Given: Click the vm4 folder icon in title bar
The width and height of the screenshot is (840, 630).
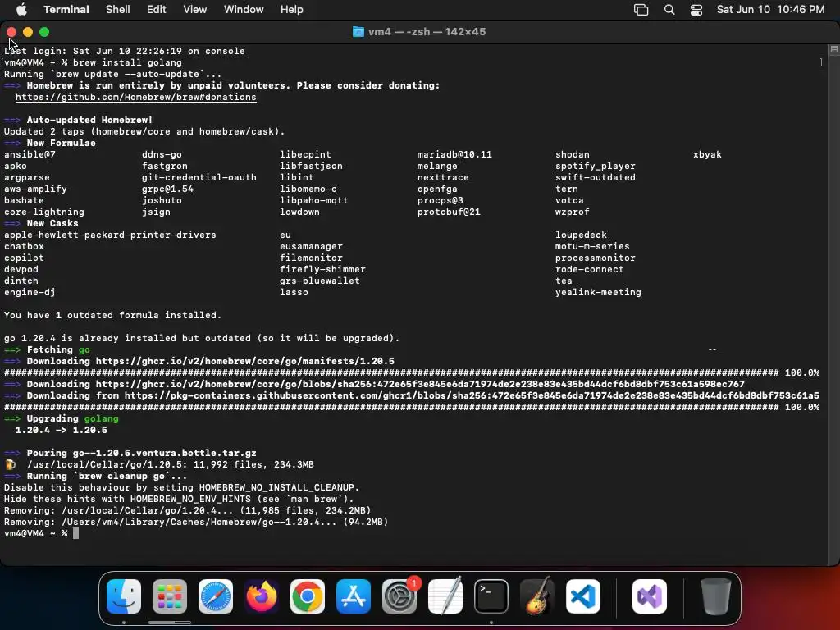Looking at the screenshot, I should point(358,32).
